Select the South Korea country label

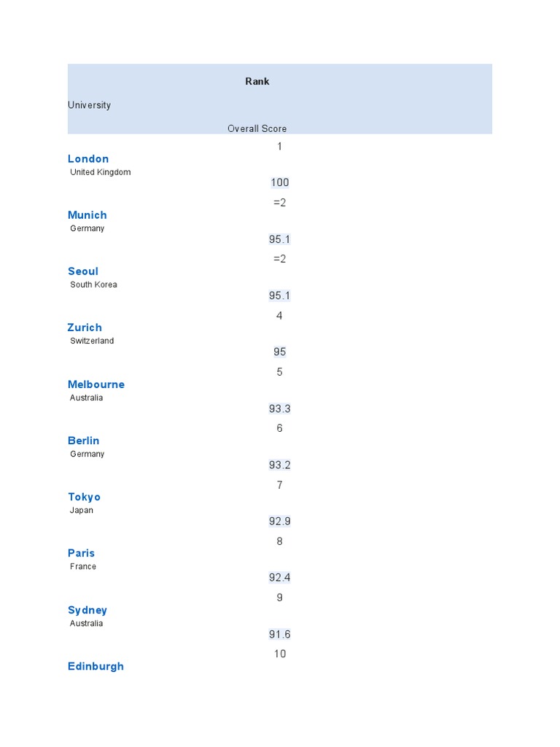click(x=93, y=285)
